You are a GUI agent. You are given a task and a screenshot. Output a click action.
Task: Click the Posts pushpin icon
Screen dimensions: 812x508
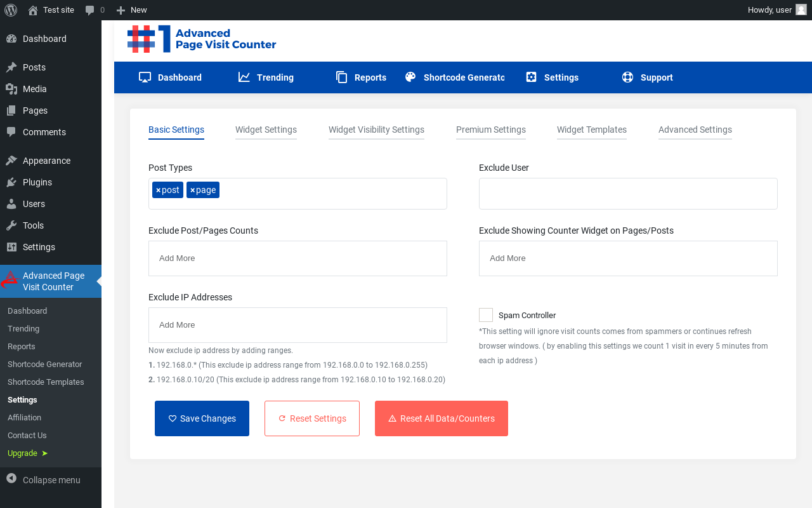tap(11, 67)
